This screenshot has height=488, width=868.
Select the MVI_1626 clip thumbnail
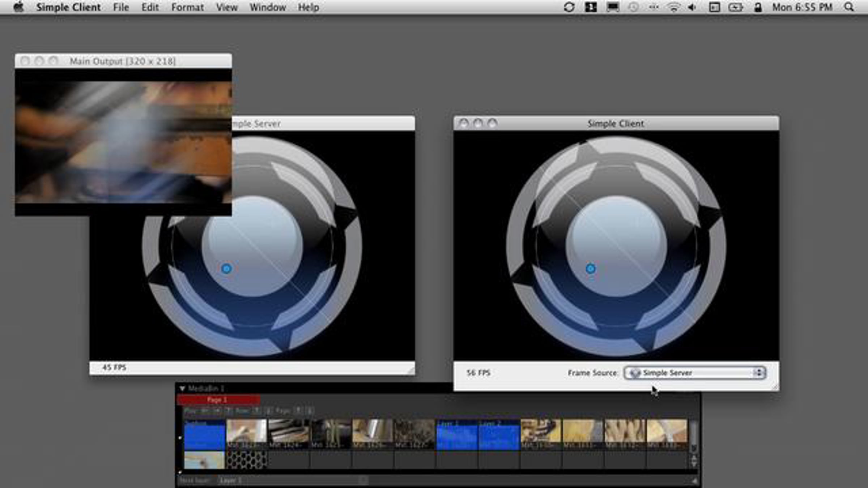tap(373, 434)
